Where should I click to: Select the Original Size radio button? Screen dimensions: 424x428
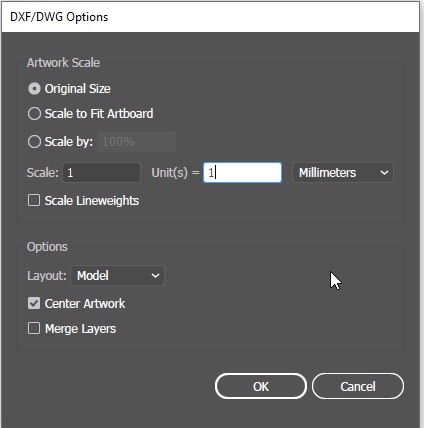[34, 89]
